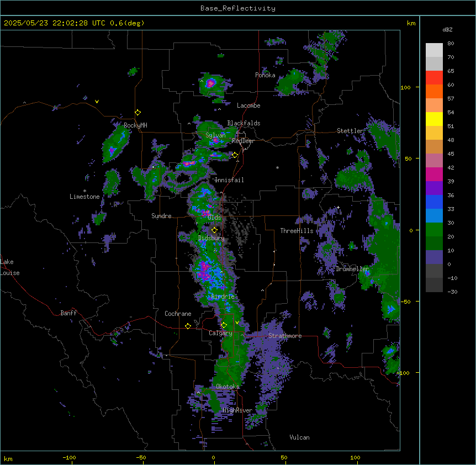Screen dimensions: 476x465
Task: Pick the magenta swatch in dBZ legend
Action: [434, 174]
